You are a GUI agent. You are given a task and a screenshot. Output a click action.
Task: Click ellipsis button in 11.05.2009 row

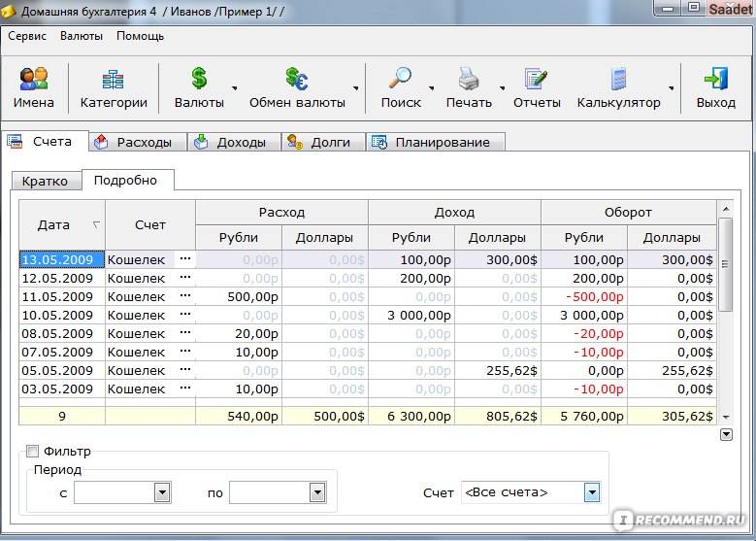coord(185,296)
